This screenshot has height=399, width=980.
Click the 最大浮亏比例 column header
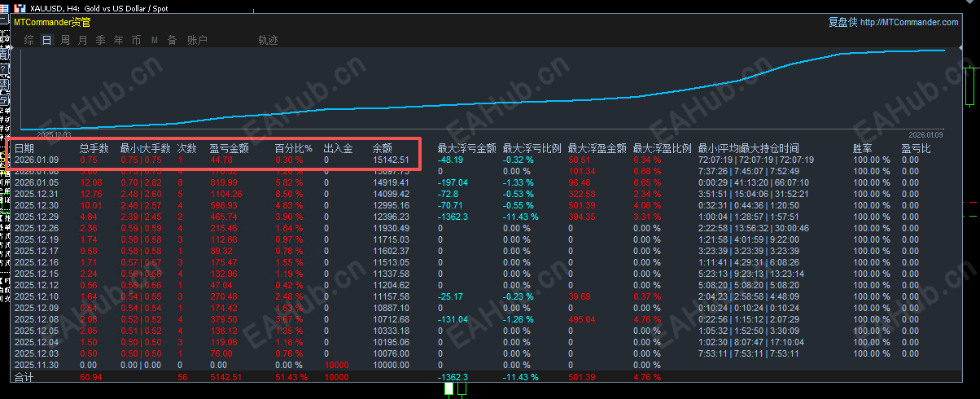(532, 149)
